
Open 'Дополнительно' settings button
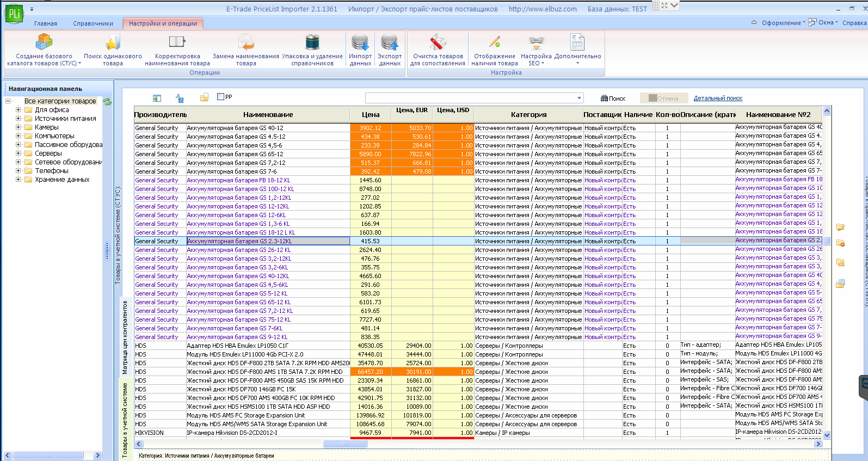577,50
